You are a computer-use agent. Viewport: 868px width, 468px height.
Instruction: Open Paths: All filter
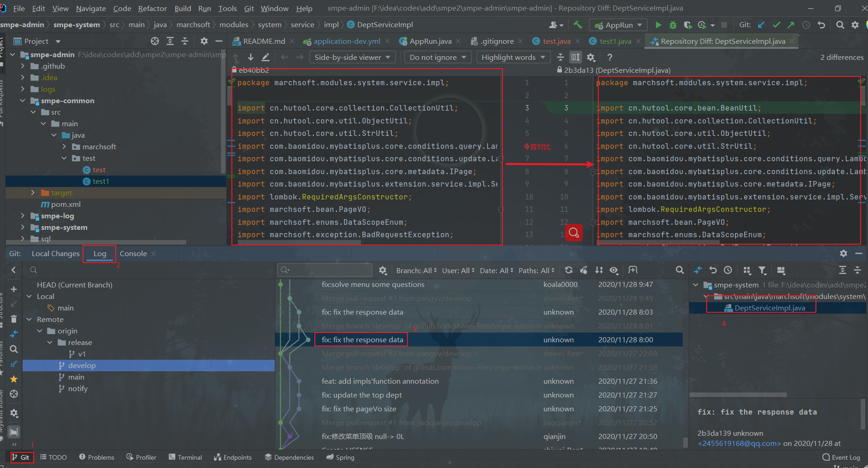pos(537,270)
